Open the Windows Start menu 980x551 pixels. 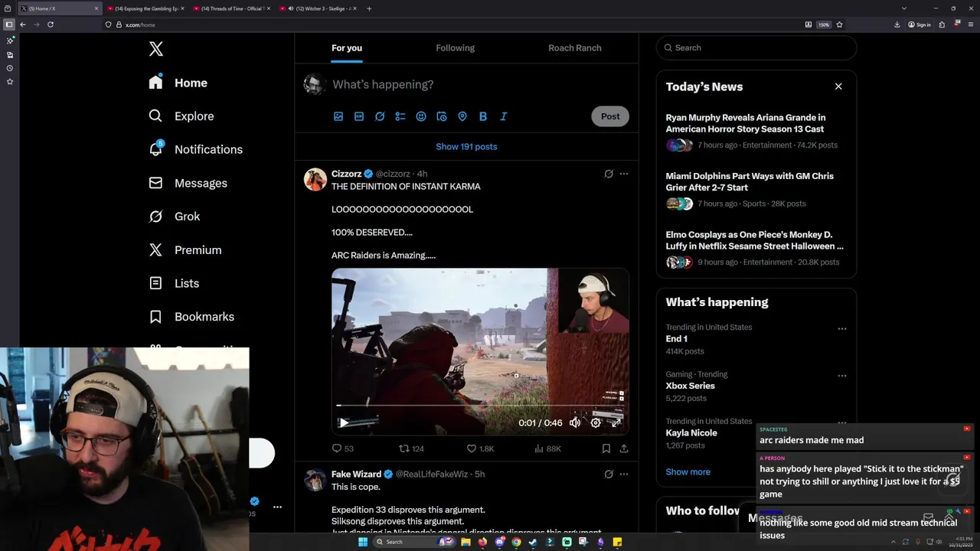pos(363,542)
